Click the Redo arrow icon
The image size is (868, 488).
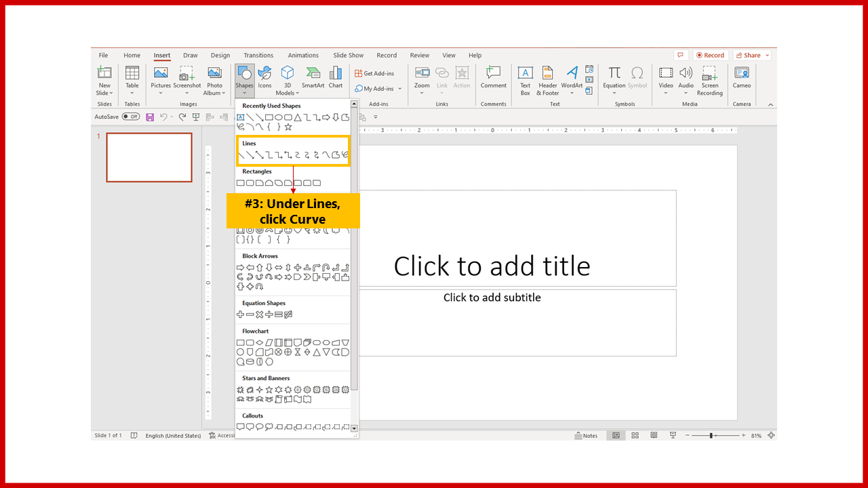click(x=182, y=117)
